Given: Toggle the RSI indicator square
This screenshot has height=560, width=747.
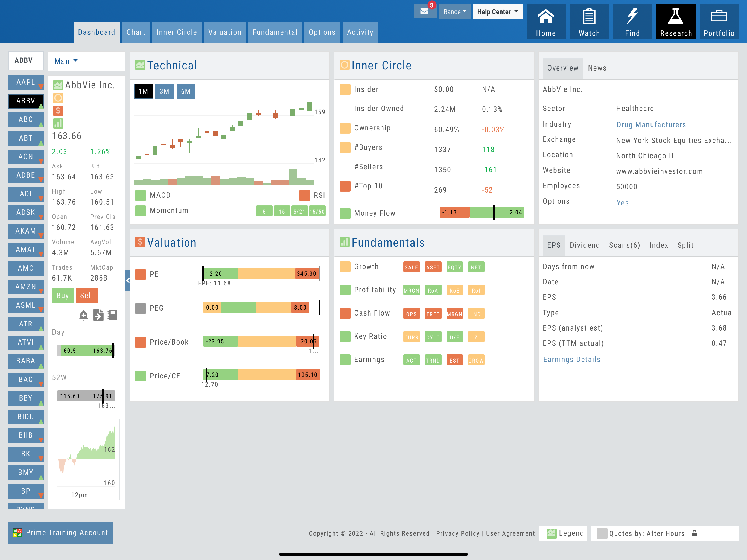Looking at the screenshot, I should click(x=304, y=195).
